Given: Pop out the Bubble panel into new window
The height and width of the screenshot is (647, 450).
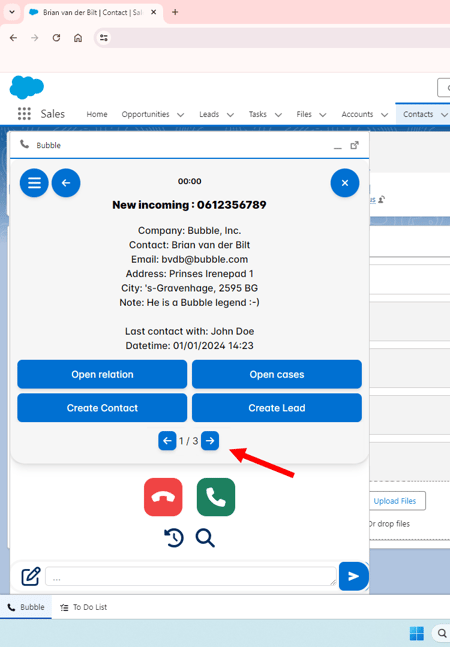Looking at the screenshot, I should click(354, 145).
